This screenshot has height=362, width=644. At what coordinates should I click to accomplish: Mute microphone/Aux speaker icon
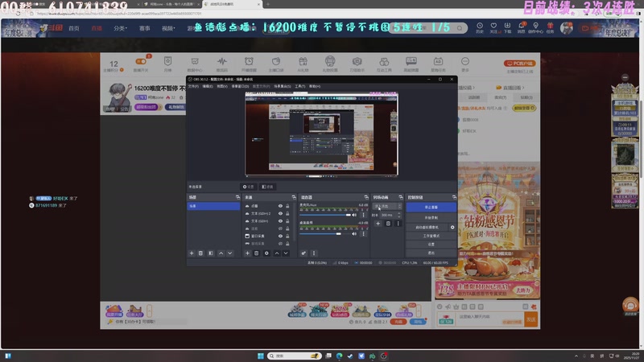354,215
